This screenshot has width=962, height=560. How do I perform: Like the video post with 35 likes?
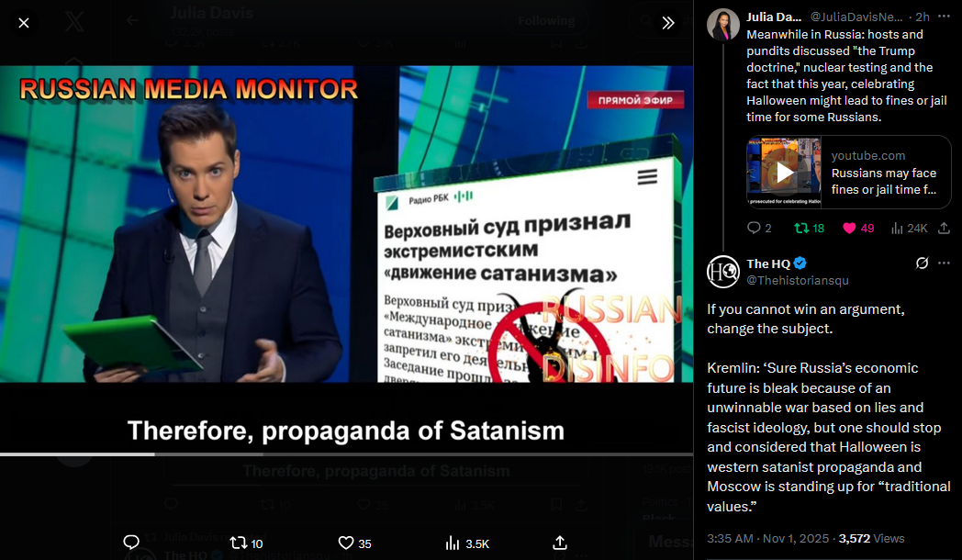(x=354, y=543)
